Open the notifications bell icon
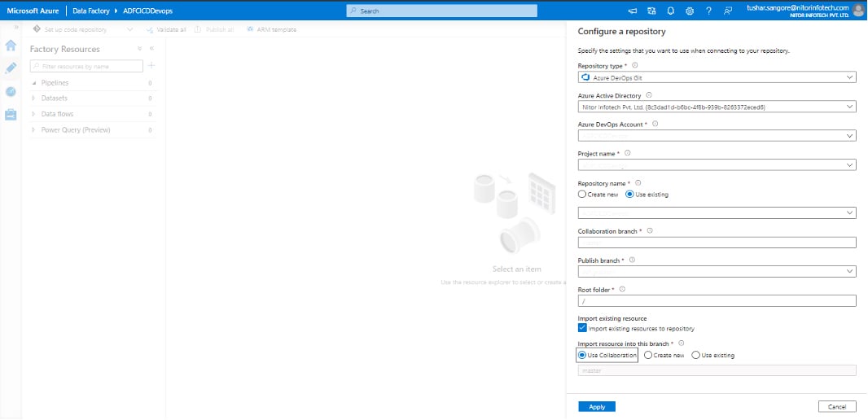The image size is (868, 420). pos(670,11)
